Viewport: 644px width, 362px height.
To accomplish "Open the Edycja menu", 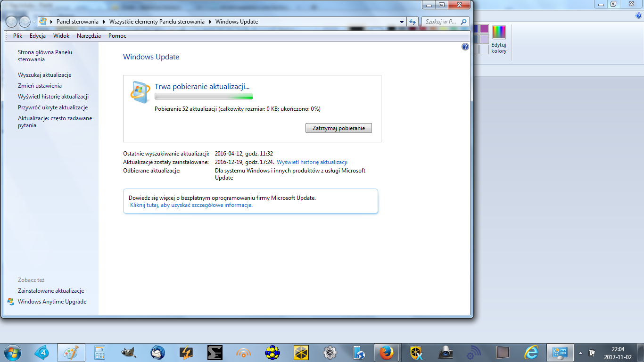I will (x=38, y=36).
